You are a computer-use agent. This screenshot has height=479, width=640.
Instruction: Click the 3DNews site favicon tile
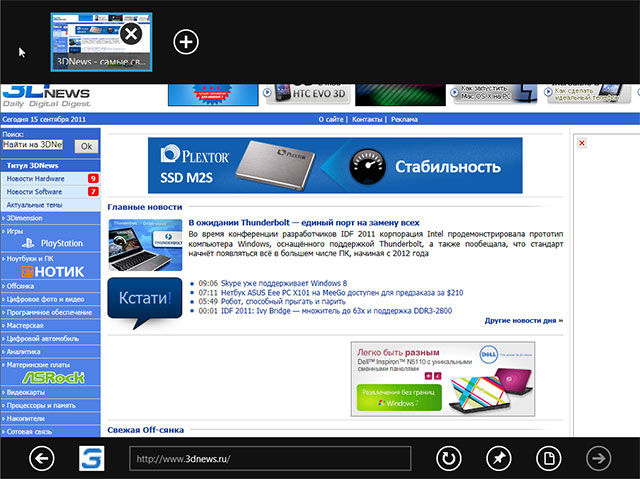(x=91, y=458)
